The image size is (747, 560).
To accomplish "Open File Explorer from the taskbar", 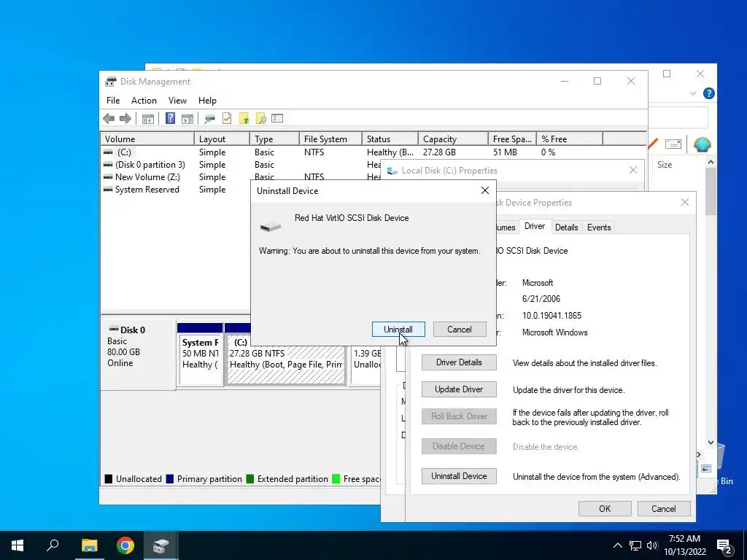I will click(x=89, y=545).
